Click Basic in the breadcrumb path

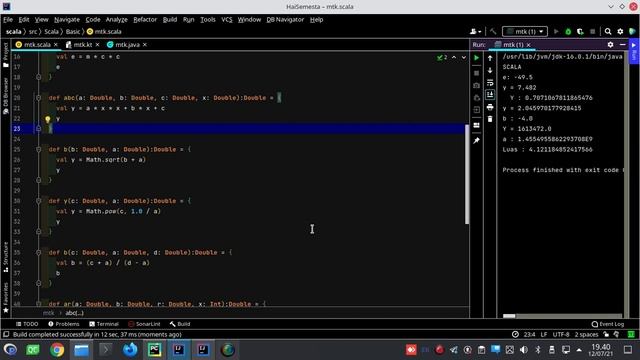(73, 31)
